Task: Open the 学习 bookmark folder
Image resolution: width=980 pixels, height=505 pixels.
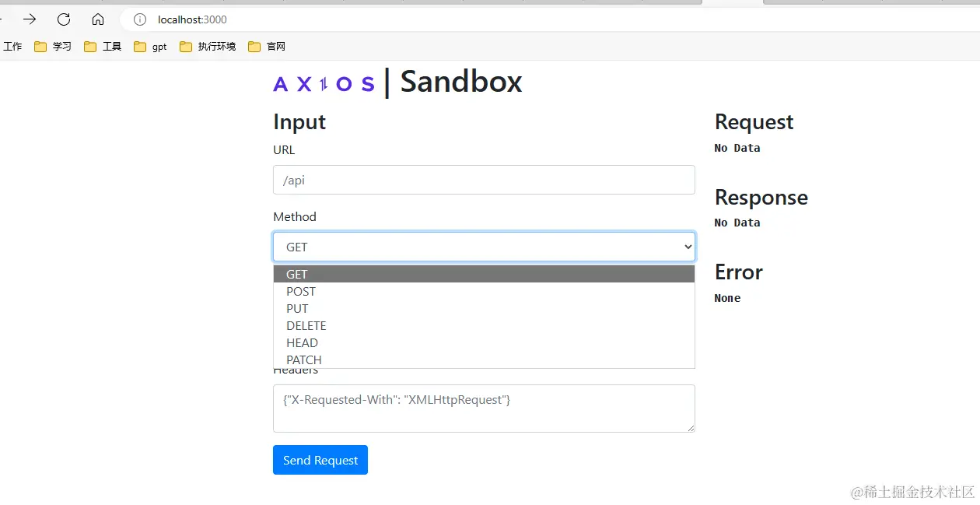Action: pyautogui.click(x=53, y=47)
